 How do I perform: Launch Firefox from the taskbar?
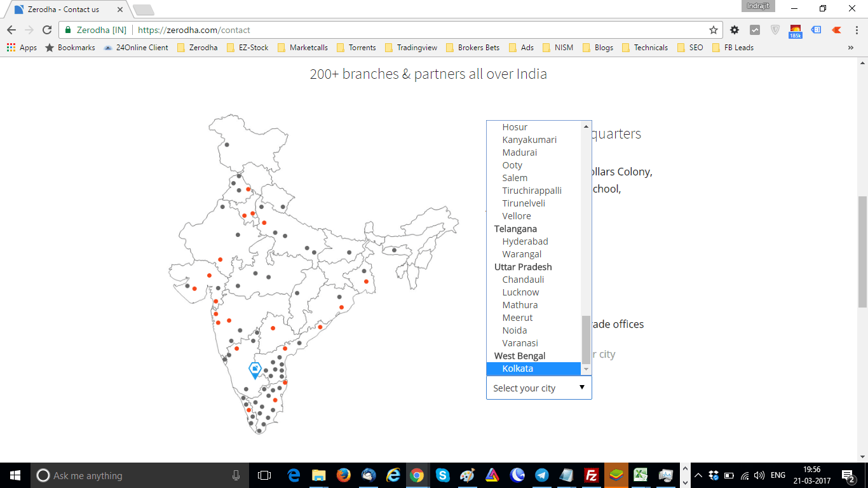[x=343, y=475]
